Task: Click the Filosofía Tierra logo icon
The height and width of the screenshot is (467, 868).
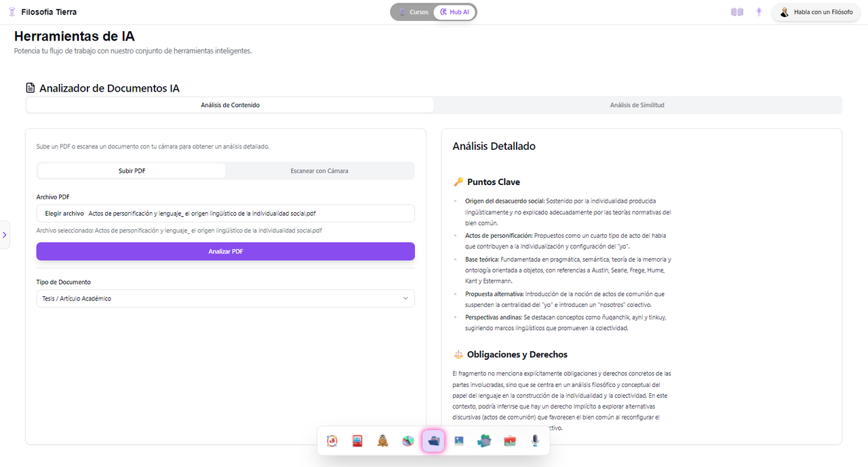Action: (12, 12)
